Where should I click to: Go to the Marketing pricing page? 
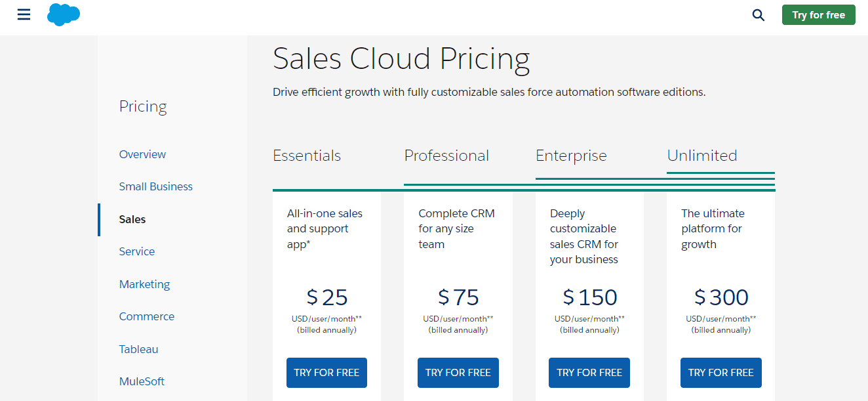click(144, 284)
